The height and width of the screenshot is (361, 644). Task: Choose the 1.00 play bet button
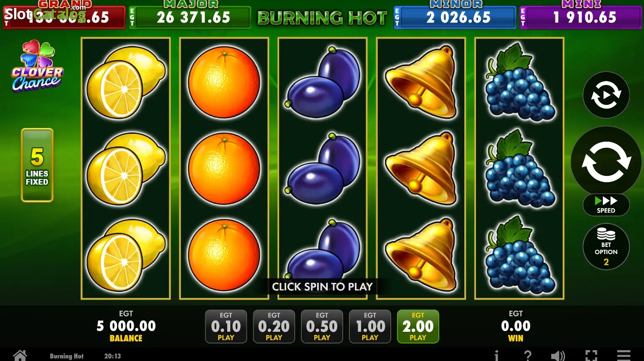pyautogui.click(x=370, y=326)
